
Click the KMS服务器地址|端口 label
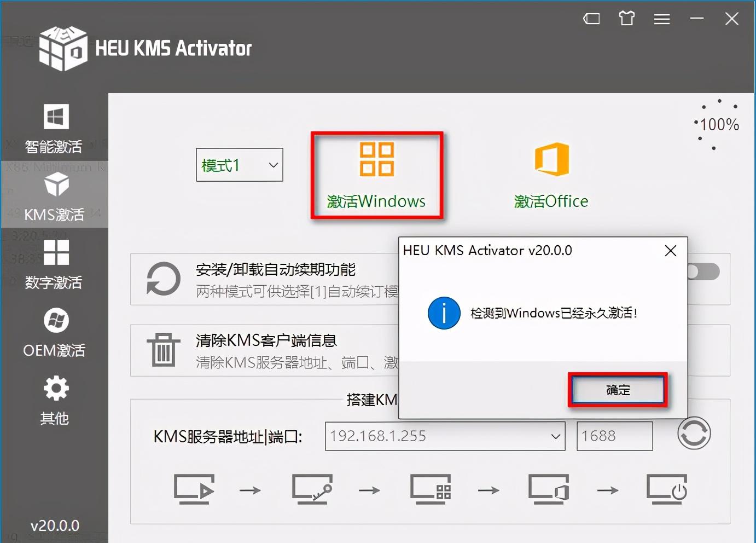[x=228, y=437]
